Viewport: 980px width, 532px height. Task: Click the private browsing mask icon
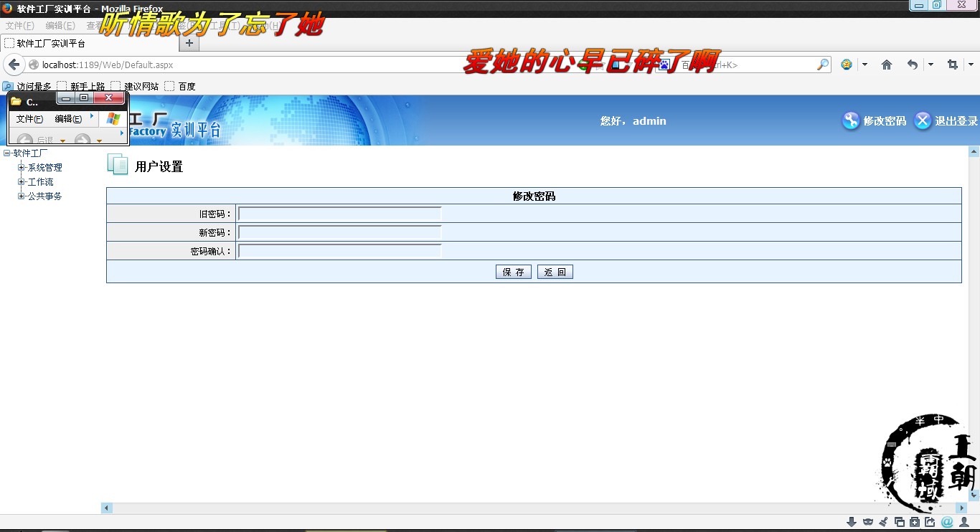[x=868, y=522]
